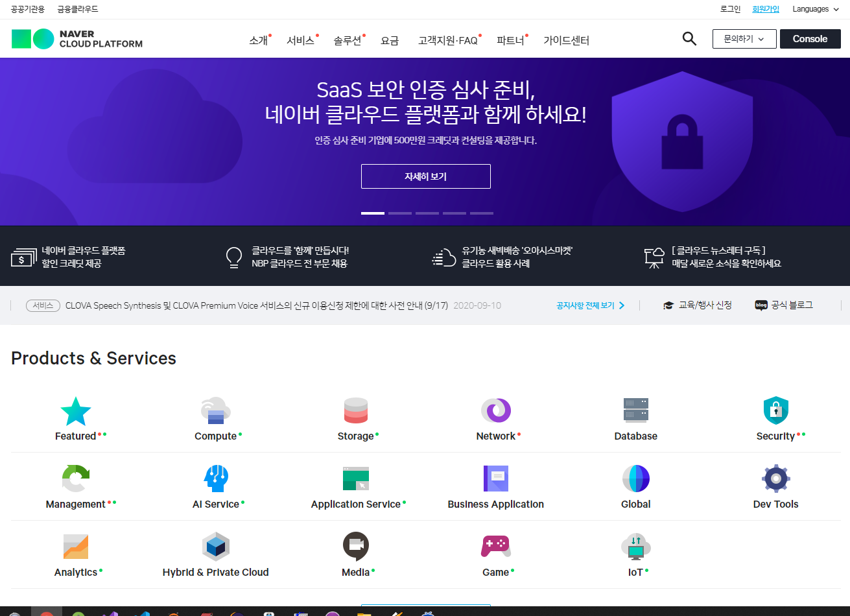Click the graduation cap 교육/행사 icon
The image size is (850, 616).
668,305
